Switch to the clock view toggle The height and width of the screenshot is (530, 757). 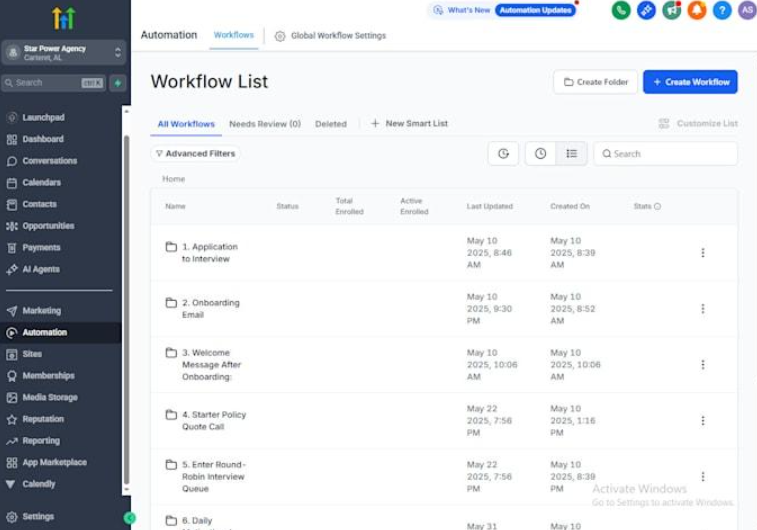(540, 153)
